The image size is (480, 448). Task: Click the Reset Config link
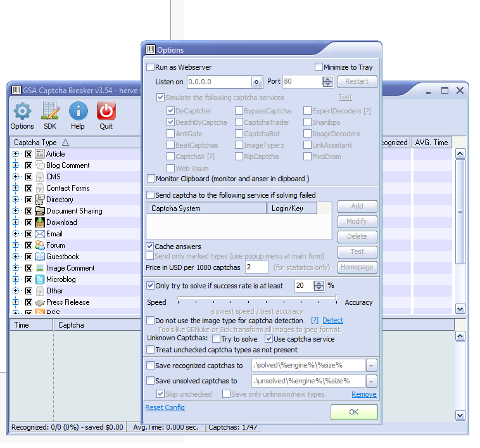[165, 407]
